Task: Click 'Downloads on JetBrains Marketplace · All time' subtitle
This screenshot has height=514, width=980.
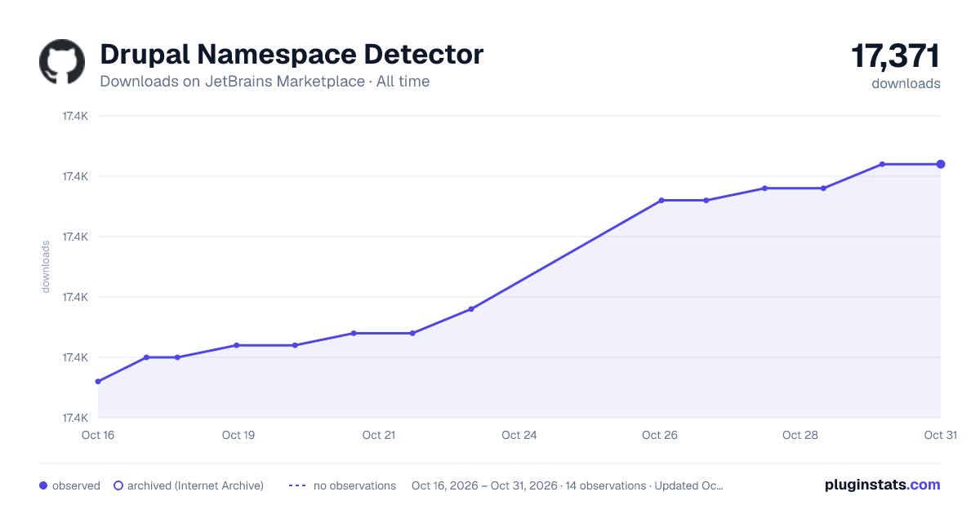Action: point(265,82)
